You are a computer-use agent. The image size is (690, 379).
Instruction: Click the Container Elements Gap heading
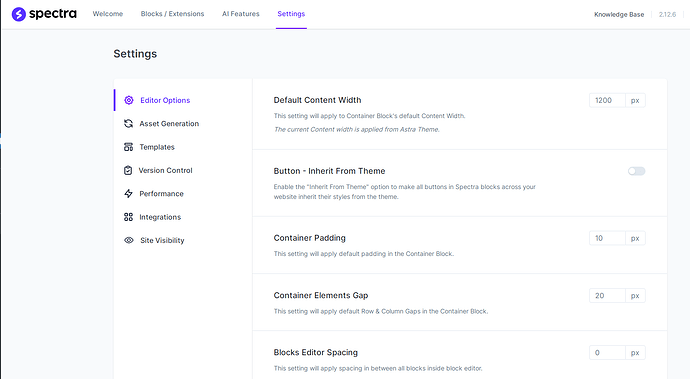pyautogui.click(x=321, y=295)
